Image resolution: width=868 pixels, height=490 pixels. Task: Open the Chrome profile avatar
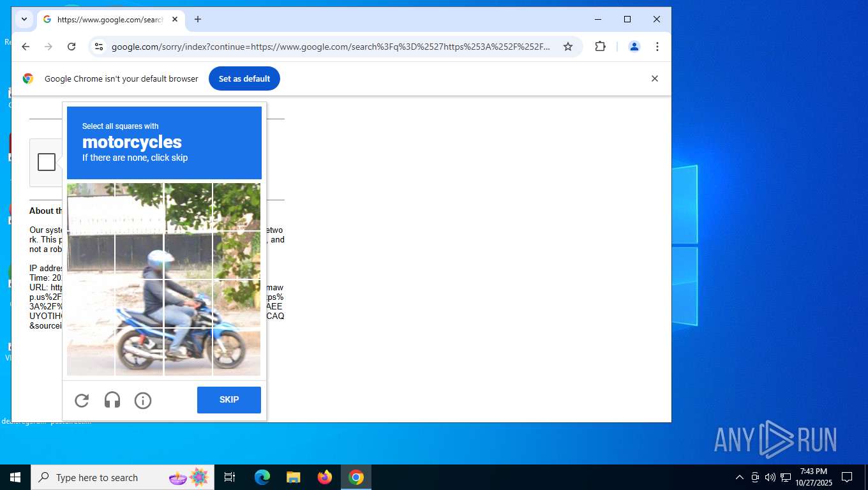634,47
